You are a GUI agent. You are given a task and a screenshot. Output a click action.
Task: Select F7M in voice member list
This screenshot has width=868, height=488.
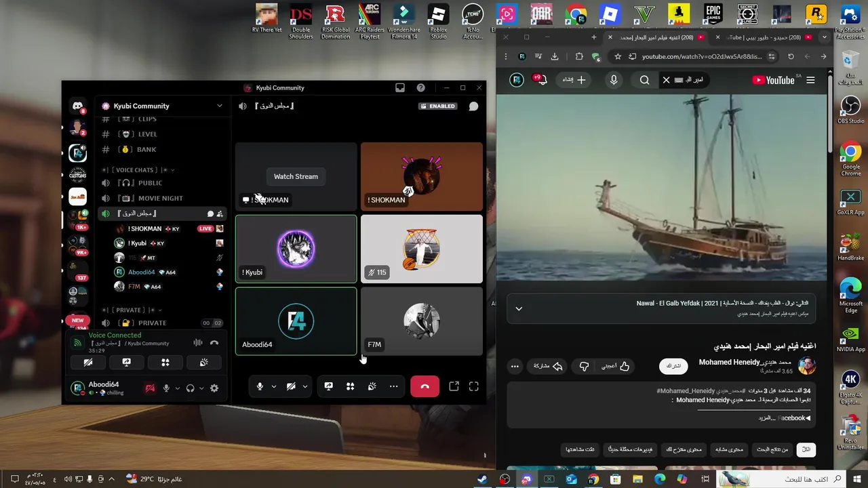[169, 287]
